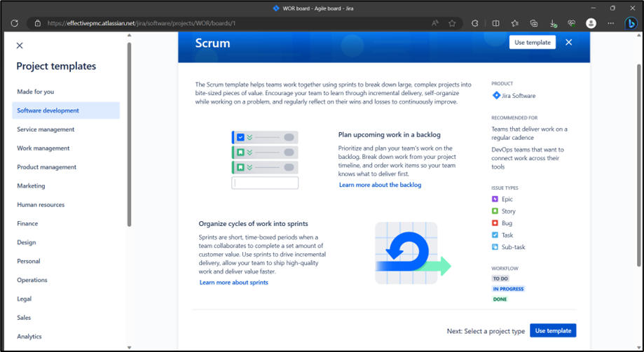644x352 pixels.
Task: Open the Collections icon in the toolbar
Action: [x=534, y=23]
